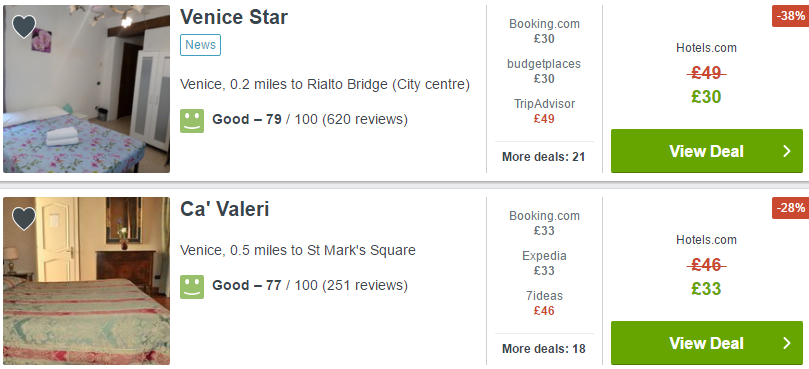Expand More deals: 18 for Ca' Valeri
Viewport: 809px width, 369px height.
click(x=544, y=349)
